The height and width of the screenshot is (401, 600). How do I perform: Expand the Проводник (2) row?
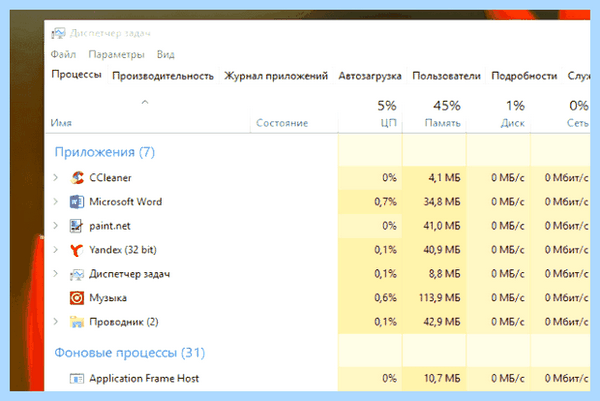[x=56, y=322]
